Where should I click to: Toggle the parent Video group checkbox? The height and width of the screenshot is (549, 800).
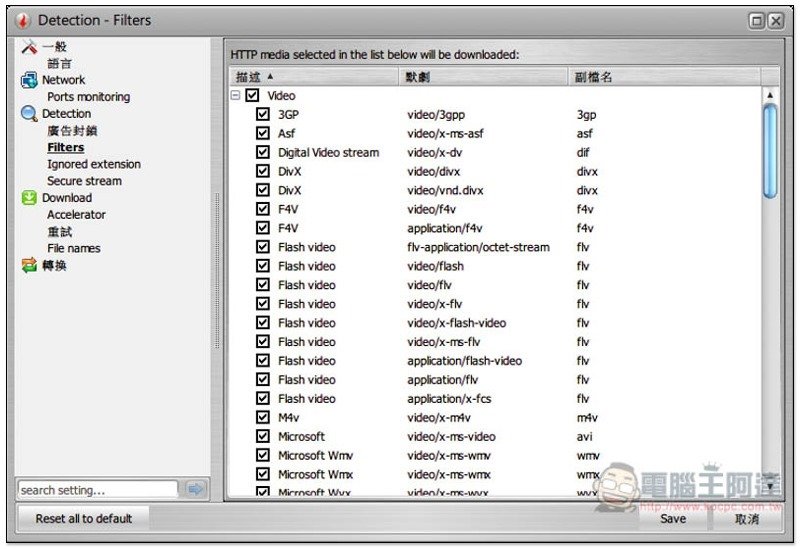tap(252, 96)
